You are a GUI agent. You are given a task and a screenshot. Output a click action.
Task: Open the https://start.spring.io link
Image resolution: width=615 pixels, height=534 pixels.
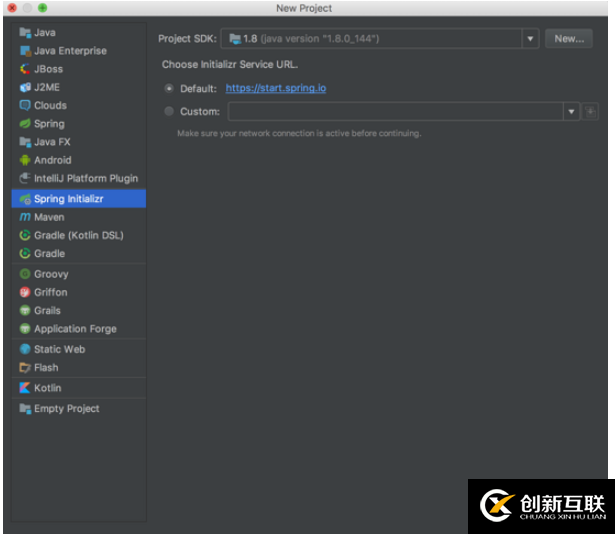point(276,88)
